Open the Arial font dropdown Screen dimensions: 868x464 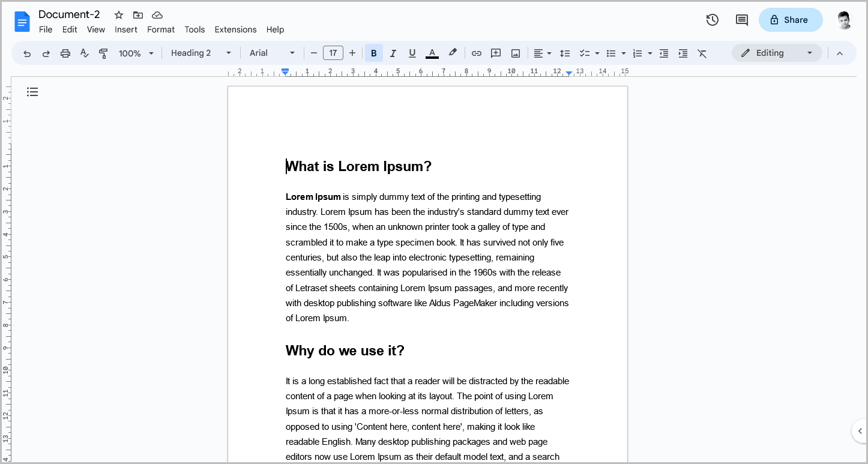tap(272, 53)
